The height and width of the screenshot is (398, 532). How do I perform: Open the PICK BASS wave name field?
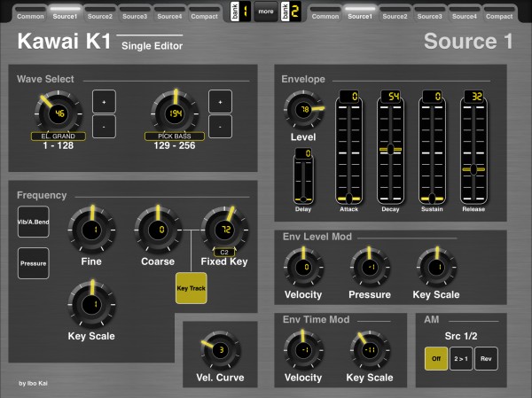point(175,136)
